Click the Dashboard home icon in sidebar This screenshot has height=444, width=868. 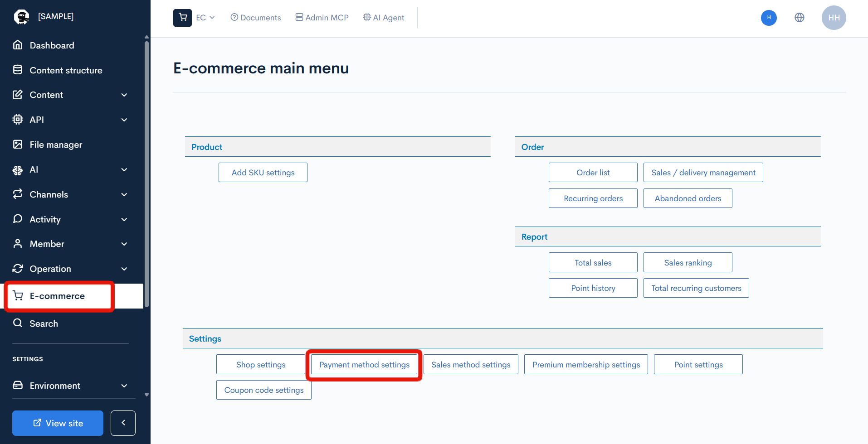pyautogui.click(x=18, y=45)
